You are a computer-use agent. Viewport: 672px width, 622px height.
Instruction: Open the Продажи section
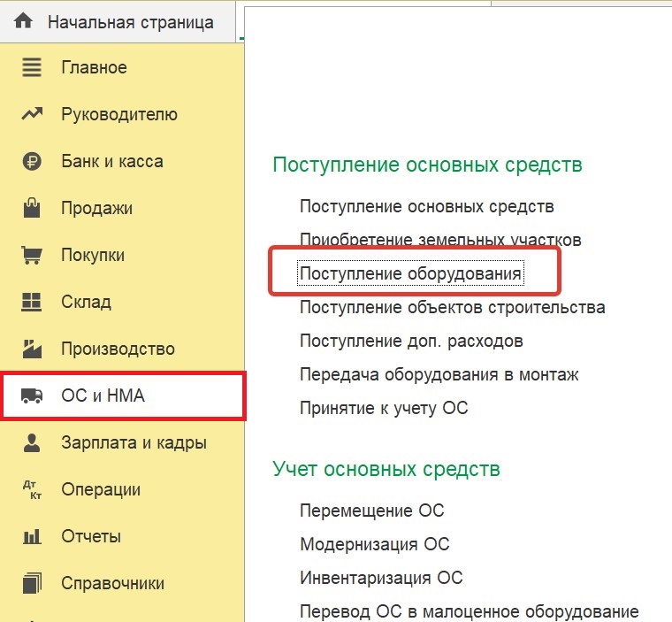point(97,209)
